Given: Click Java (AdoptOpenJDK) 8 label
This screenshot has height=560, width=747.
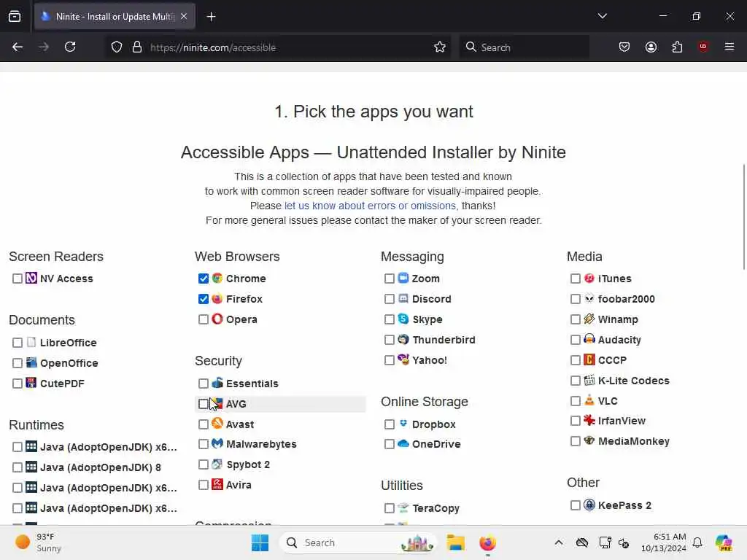Looking at the screenshot, I should [101, 467].
